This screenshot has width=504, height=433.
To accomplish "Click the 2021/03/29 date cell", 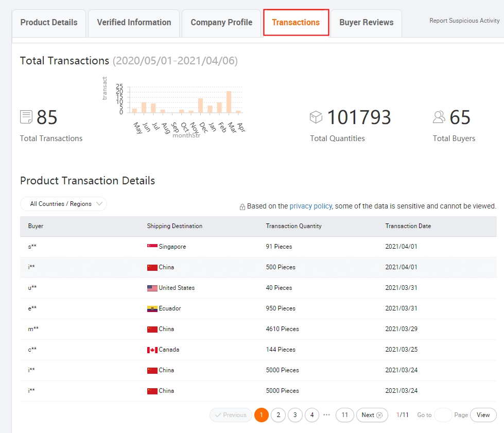I will [x=401, y=329].
